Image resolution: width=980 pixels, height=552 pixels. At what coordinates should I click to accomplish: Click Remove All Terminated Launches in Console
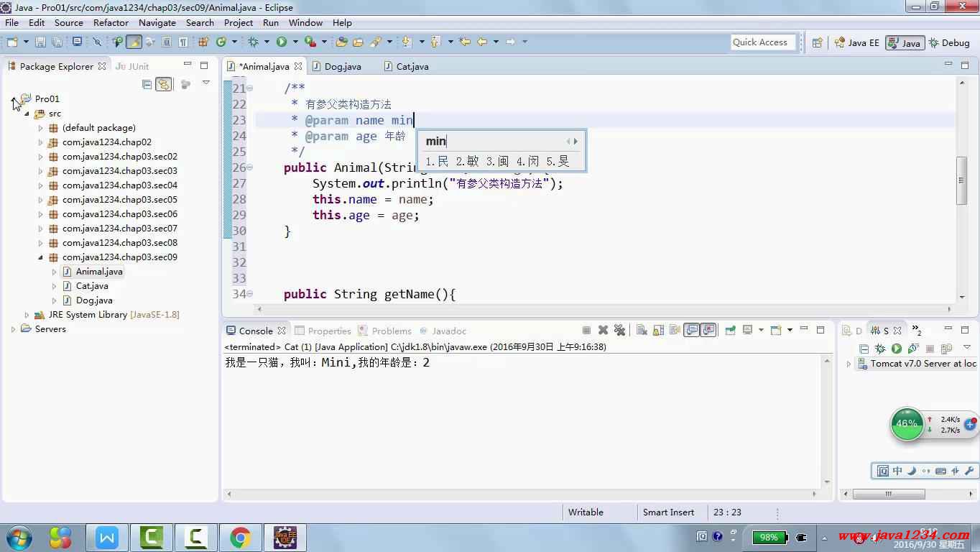point(619,331)
